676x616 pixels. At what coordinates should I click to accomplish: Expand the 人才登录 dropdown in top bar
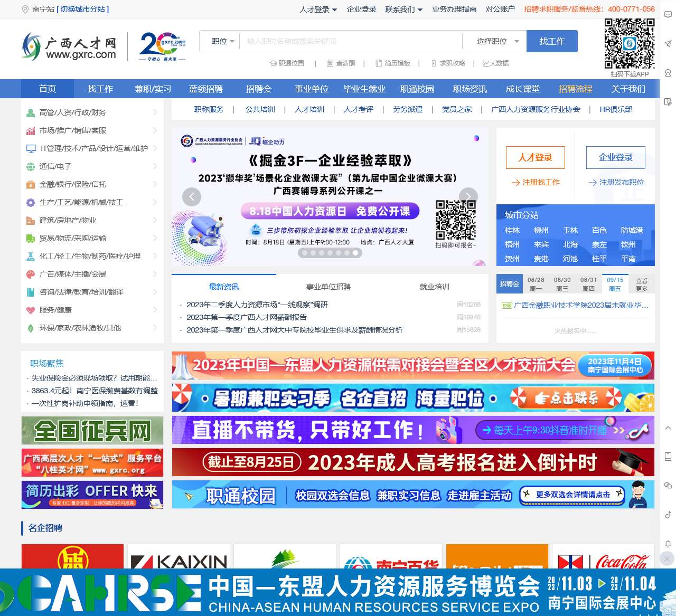[x=318, y=10]
